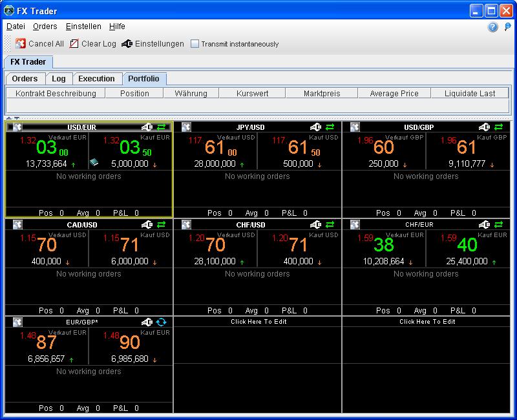Click the Verkauf USD price in CHF/USD

coord(215,245)
